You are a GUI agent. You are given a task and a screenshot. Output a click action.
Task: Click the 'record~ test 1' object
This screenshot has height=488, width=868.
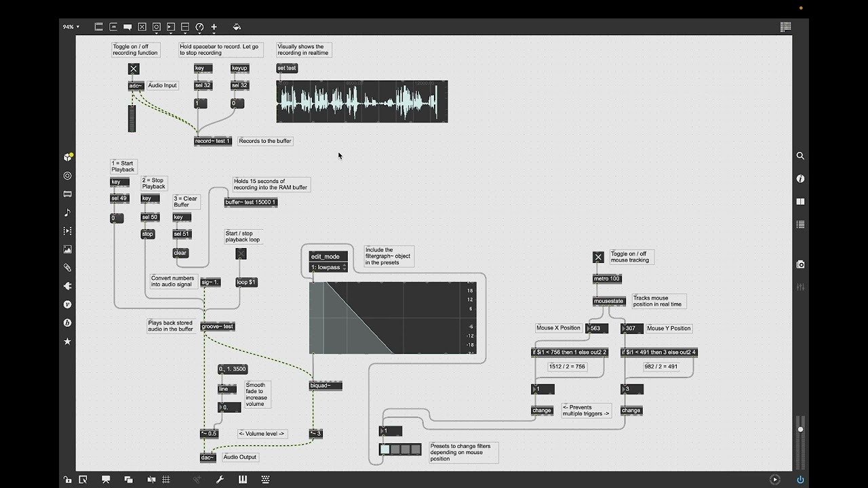coord(213,141)
